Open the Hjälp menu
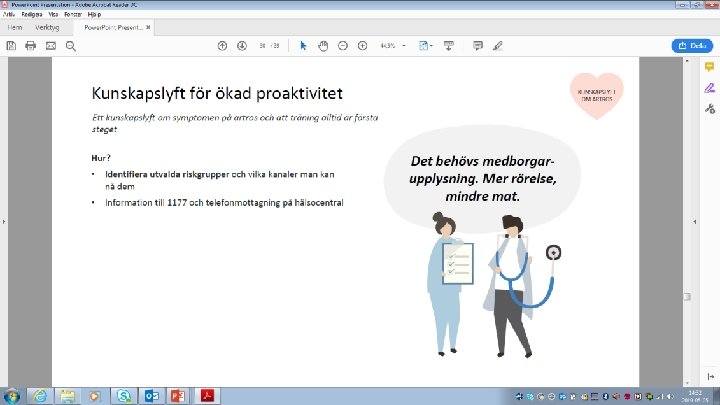 coord(94,14)
